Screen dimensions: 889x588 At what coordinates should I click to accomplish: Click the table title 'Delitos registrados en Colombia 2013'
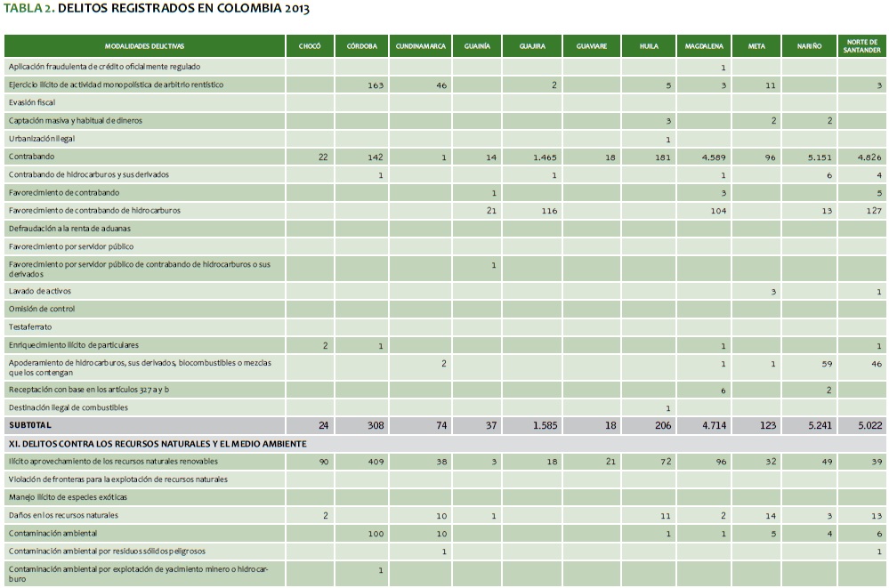[x=158, y=9]
